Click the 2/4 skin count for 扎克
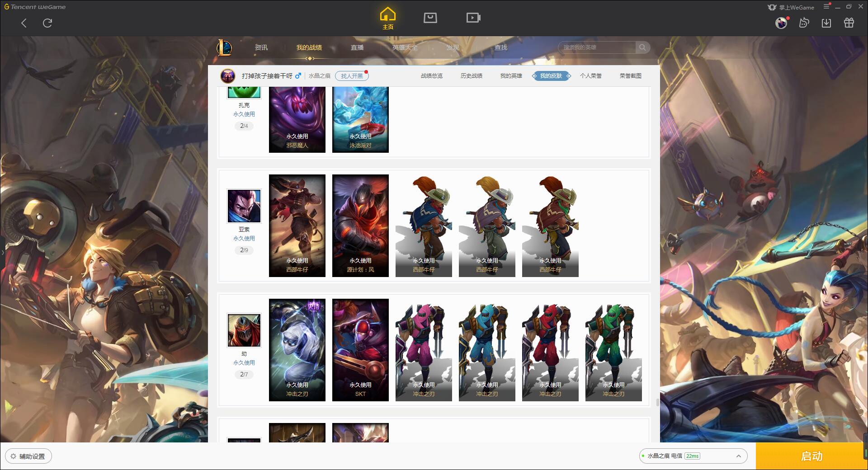Image resolution: width=868 pixels, height=470 pixels. pyautogui.click(x=244, y=126)
